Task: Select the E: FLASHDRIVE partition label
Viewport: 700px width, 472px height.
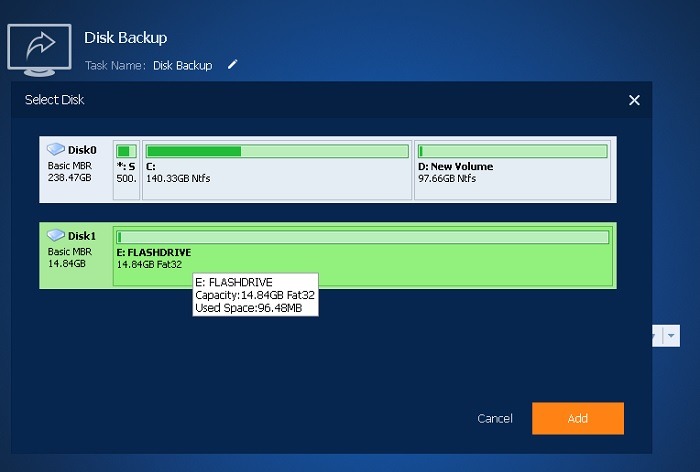Action: point(154,252)
